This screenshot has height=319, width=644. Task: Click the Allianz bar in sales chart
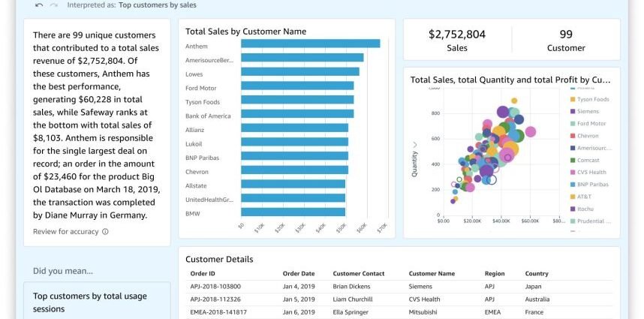click(x=294, y=128)
